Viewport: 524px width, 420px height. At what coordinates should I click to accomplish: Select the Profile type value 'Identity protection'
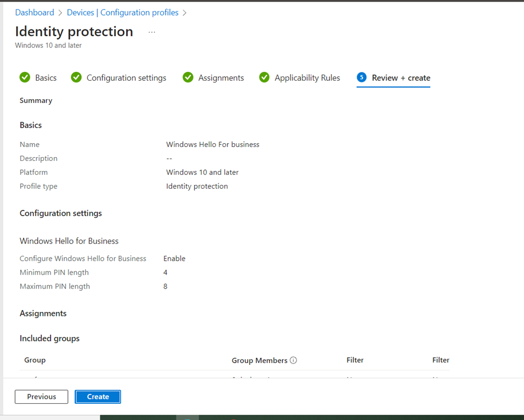(x=197, y=186)
